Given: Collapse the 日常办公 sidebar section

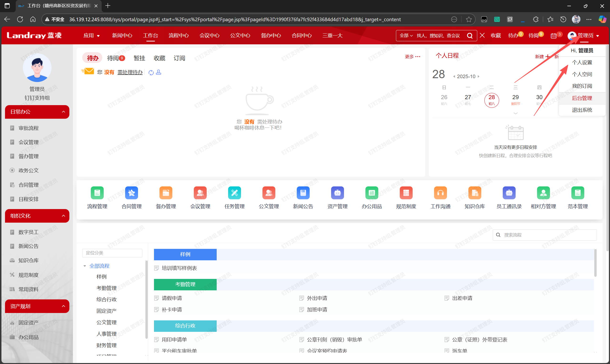Looking at the screenshot, I should (63, 112).
